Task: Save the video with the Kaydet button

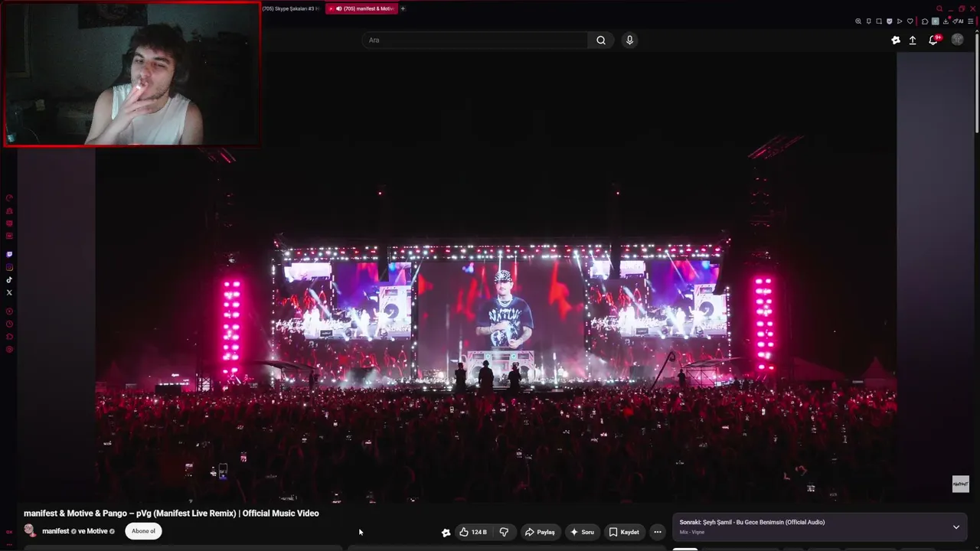Action: 624,532
